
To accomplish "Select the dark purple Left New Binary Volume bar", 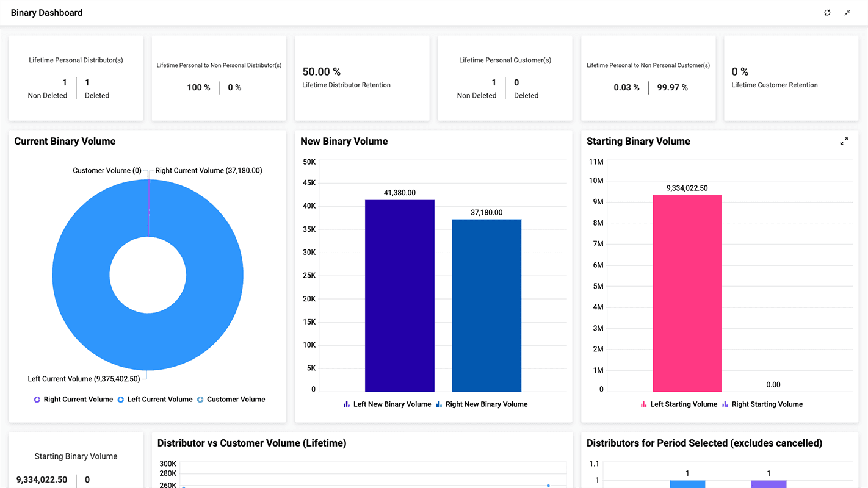I will pos(400,296).
